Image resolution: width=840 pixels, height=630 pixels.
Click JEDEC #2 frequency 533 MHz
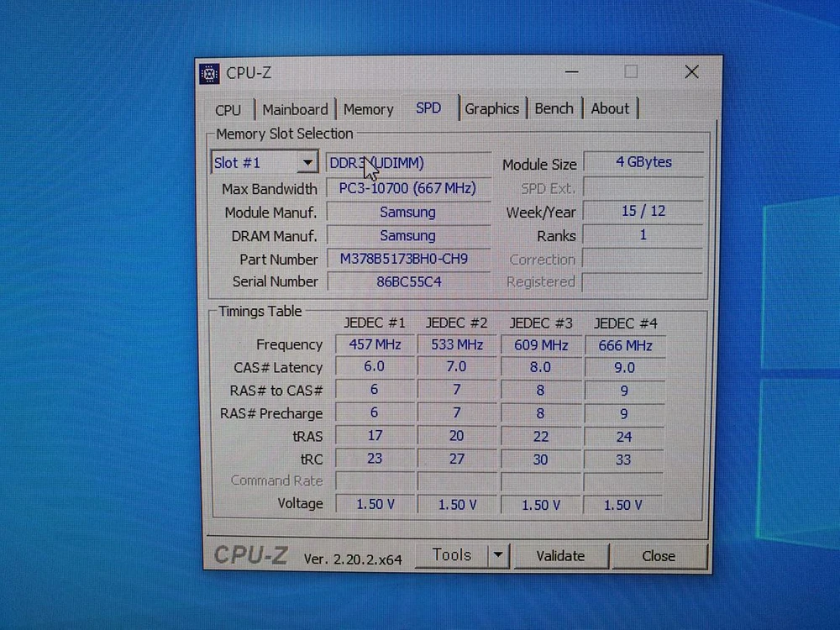pyautogui.click(x=457, y=344)
